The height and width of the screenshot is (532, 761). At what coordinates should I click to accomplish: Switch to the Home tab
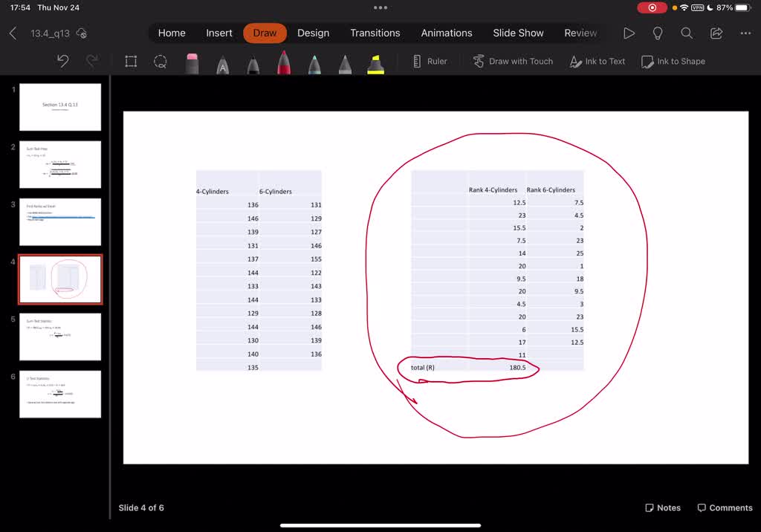click(172, 33)
